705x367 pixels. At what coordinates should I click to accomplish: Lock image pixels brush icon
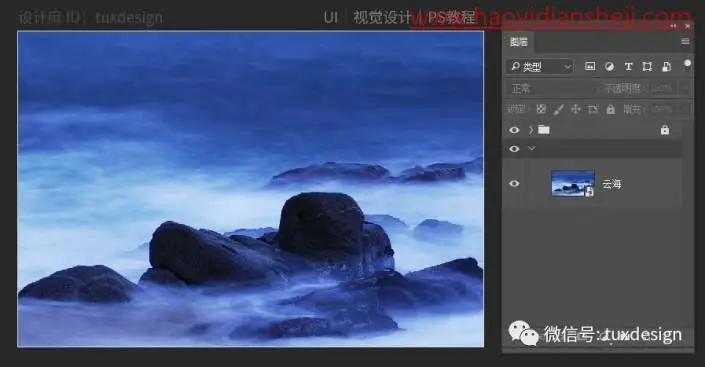pyautogui.click(x=558, y=109)
